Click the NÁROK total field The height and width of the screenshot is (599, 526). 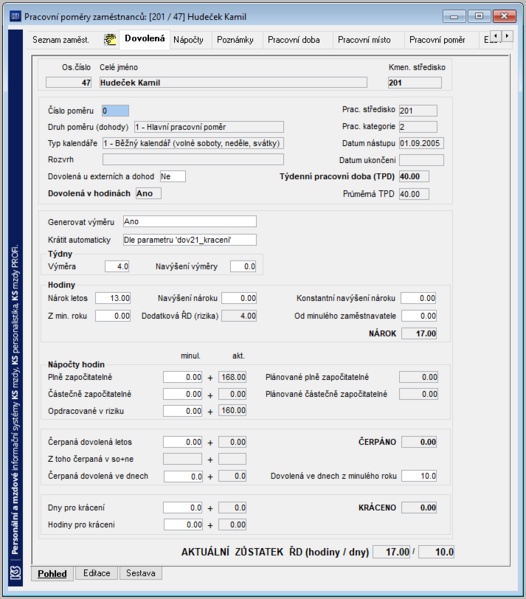pos(419,333)
